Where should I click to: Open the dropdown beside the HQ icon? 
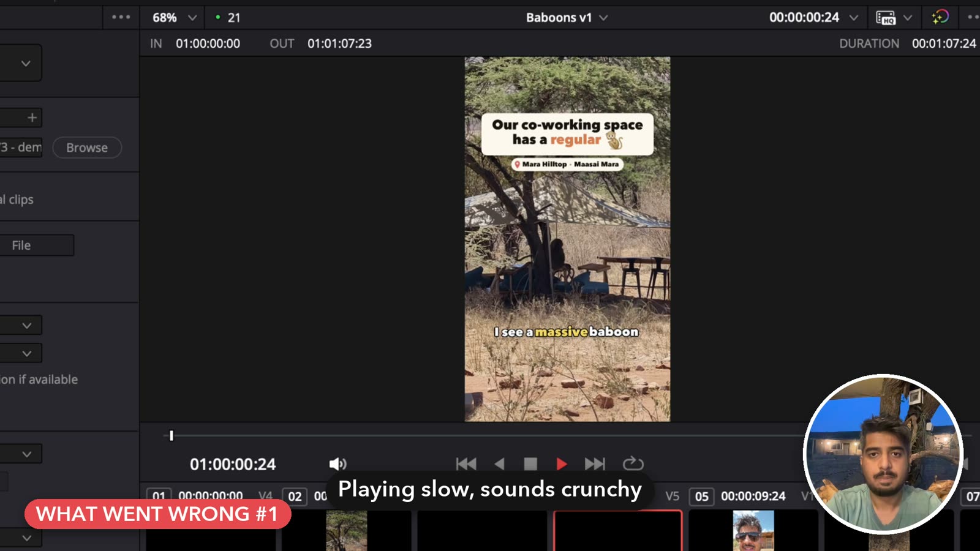pyautogui.click(x=908, y=18)
